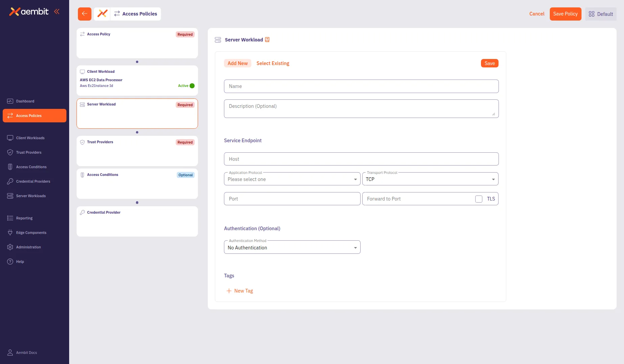
Task: Open the Dashboard from the sidebar
Action: 25,101
